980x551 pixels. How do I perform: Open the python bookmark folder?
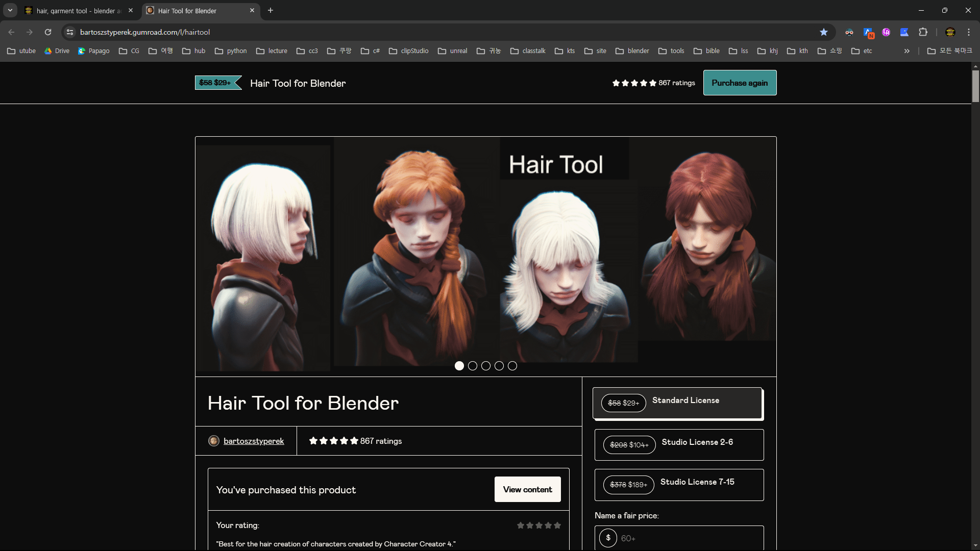tap(231, 51)
